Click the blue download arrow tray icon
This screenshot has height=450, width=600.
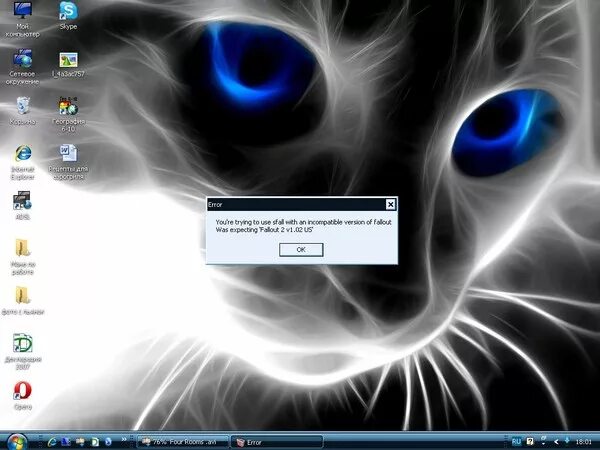coord(567,442)
